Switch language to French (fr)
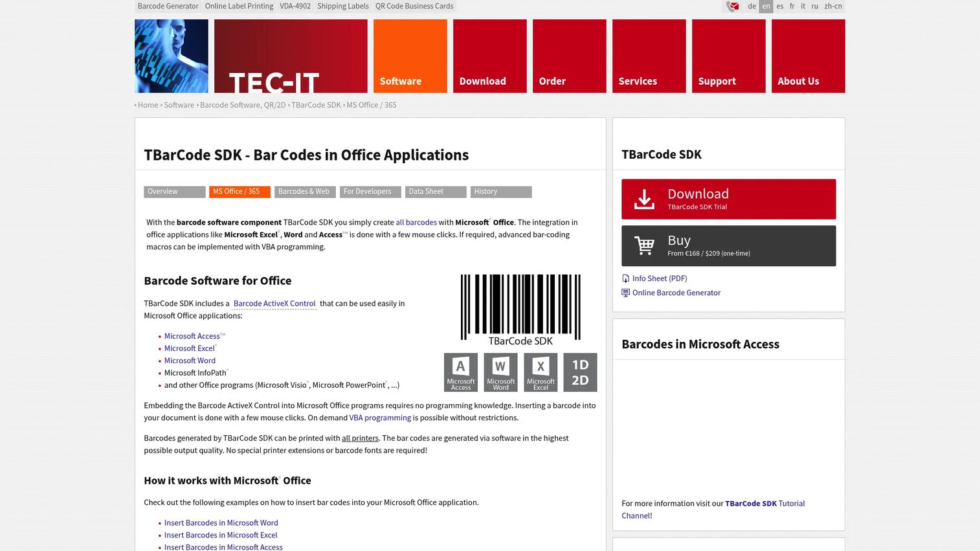 792,6
